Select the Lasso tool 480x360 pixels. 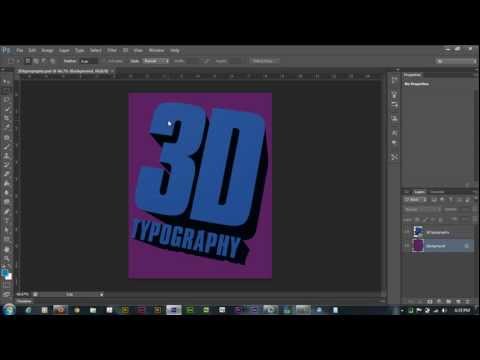(x=6, y=100)
